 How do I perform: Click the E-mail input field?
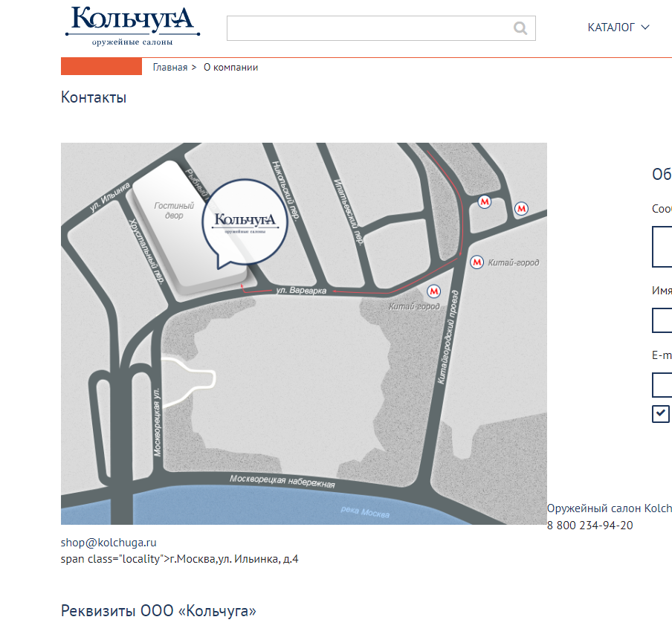662,385
